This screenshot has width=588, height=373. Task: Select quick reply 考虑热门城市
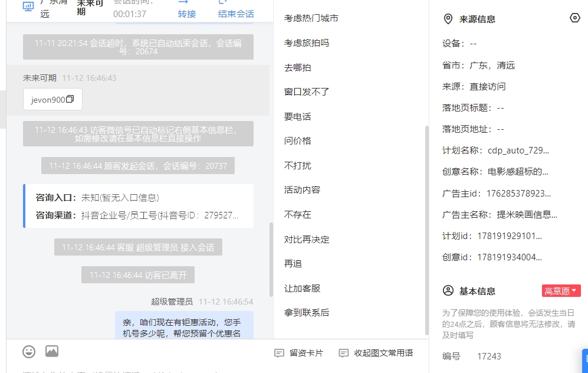[x=311, y=18]
